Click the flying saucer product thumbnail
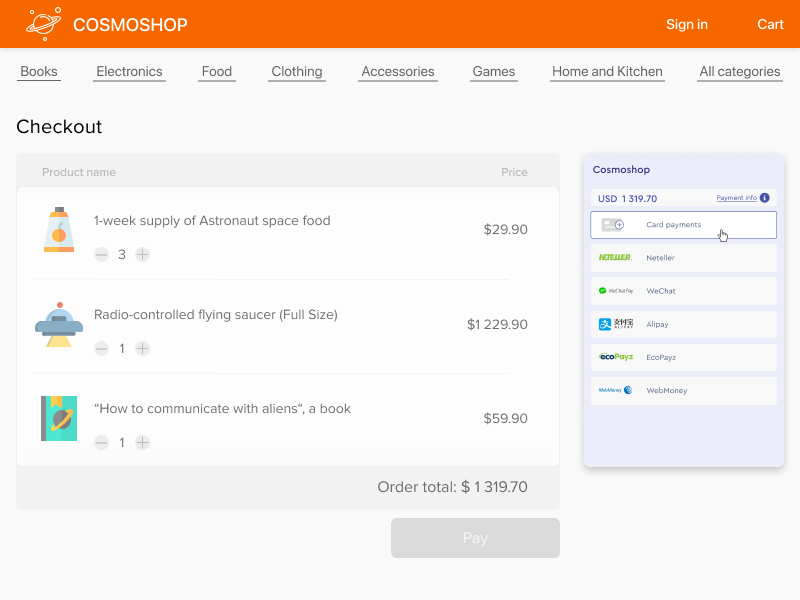The height and width of the screenshot is (600, 800). coord(59,324)
